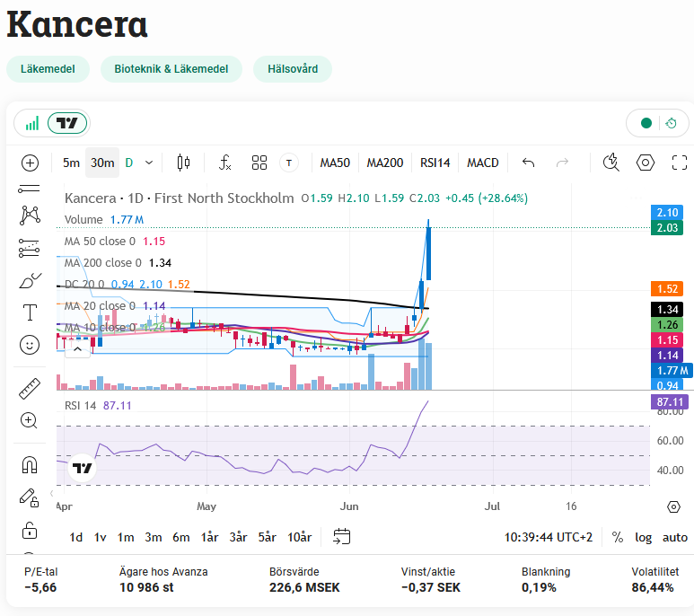Image resolution: width=694 pixels, height=616 pixels.
Task: Click the MA 50 close legend entry
Action: click(100, 242)
